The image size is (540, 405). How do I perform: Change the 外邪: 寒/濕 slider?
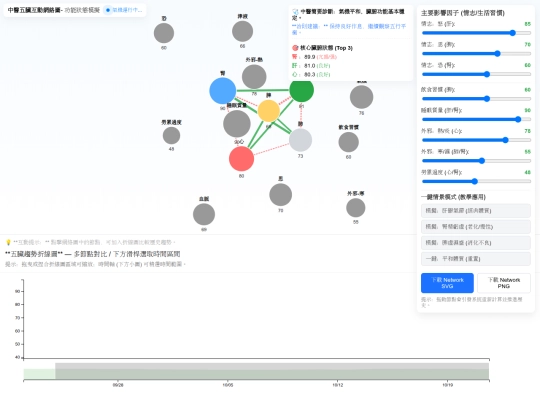pos(476,161)
